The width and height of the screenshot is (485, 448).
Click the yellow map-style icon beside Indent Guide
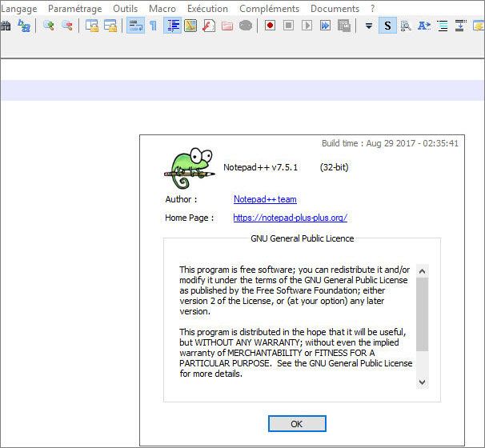(x=190, y=26)
